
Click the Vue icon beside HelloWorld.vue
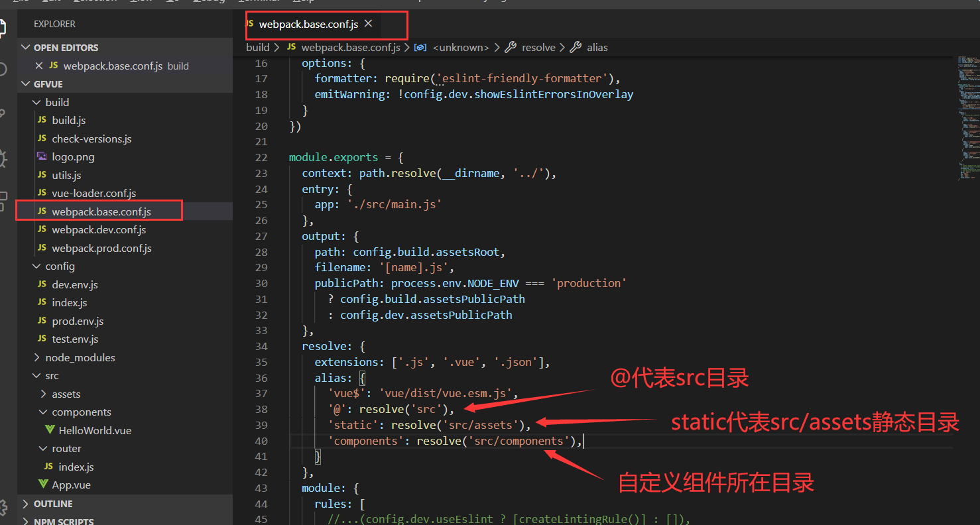click(x=48, y=430)
